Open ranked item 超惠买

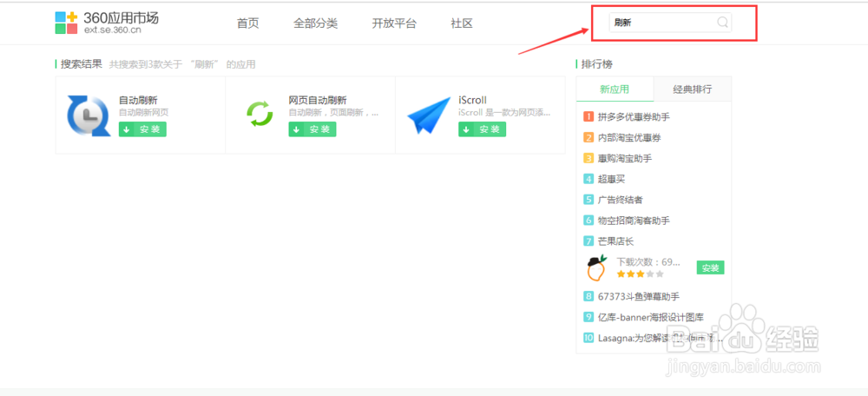coord(612,179)
